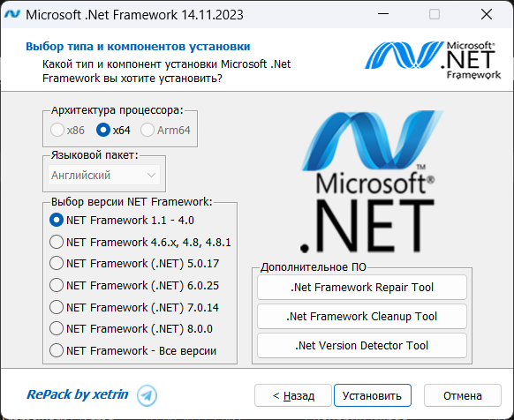
Task: Click the Telegram paper-plane icon
Action: click(x=147, y=395)
